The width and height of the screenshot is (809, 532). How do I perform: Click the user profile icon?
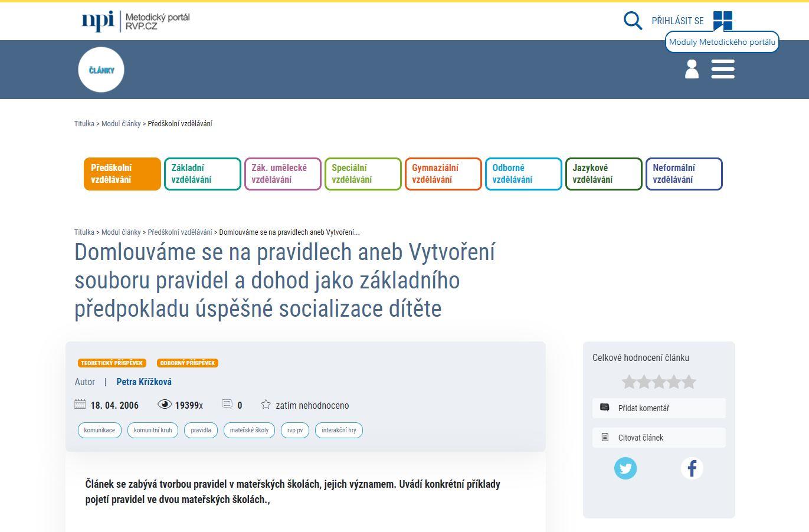[691, 69]
